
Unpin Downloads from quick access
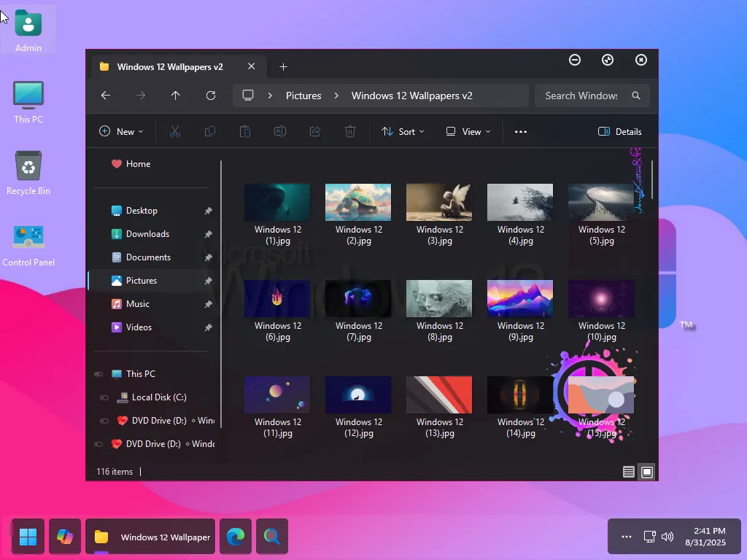208,234
